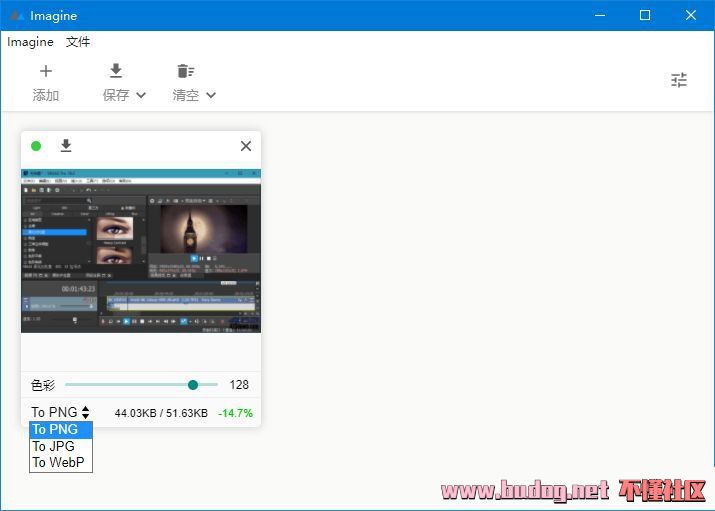Viewport: 715px width, 511px height.
Task: Expand the Save dropdown chevron
Action: [x=141, y=96]
